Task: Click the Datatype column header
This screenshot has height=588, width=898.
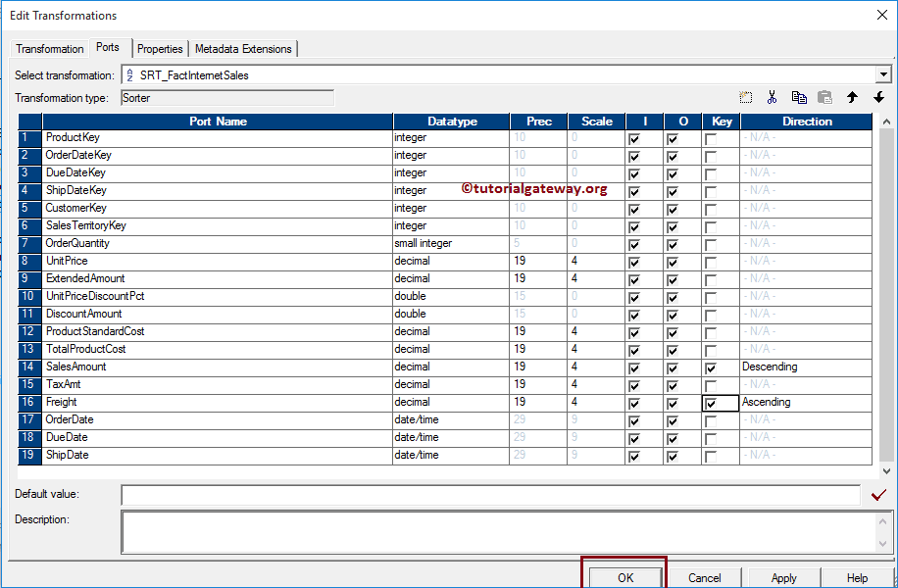Action: coord(452,122)
